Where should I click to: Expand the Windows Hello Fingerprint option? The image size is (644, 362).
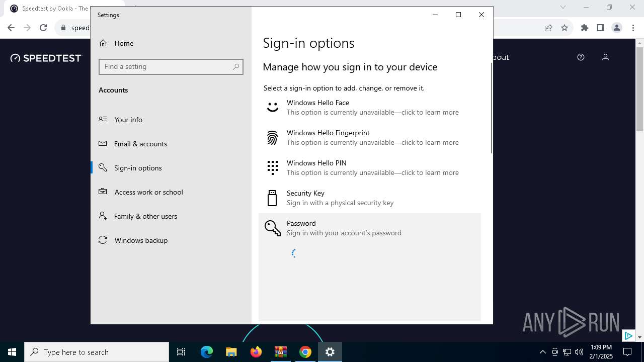370,137
